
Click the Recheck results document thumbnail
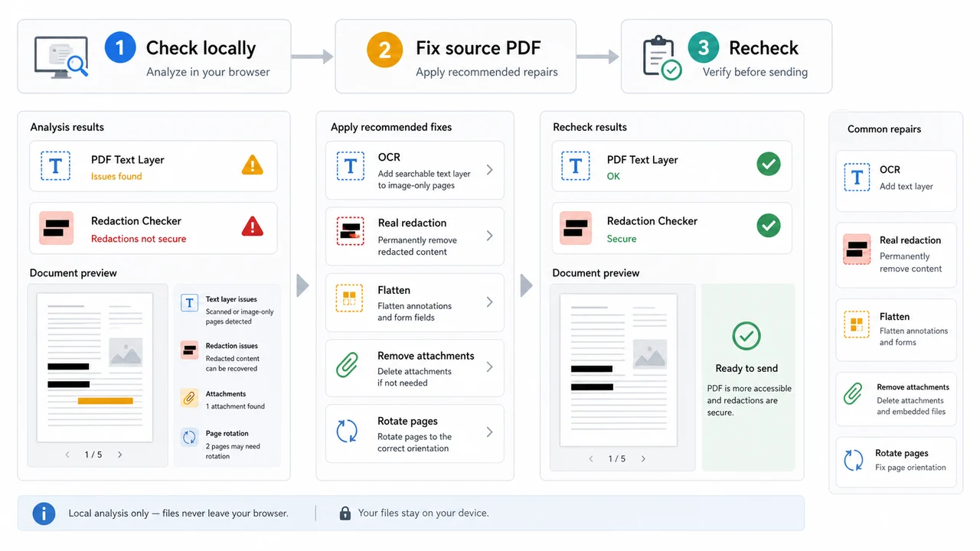tap(619, 370)
